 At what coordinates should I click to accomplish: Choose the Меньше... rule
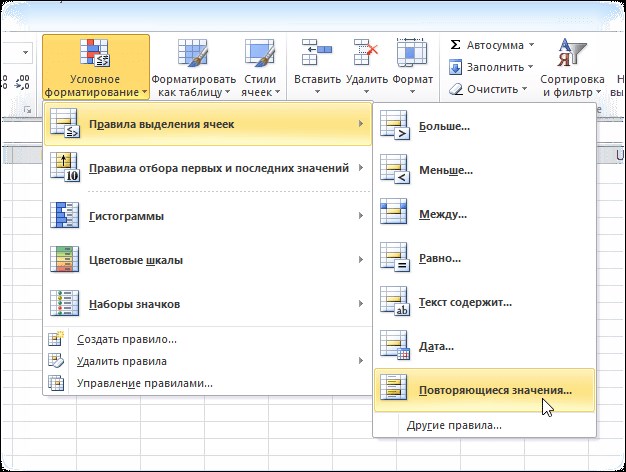pyautogui.click(x=484, y=171)
